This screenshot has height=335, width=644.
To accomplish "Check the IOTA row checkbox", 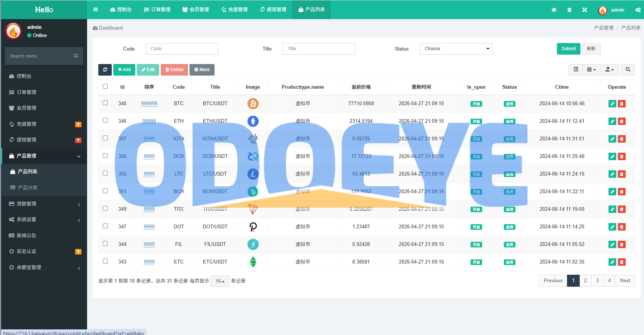I will (x=105, y=138).
